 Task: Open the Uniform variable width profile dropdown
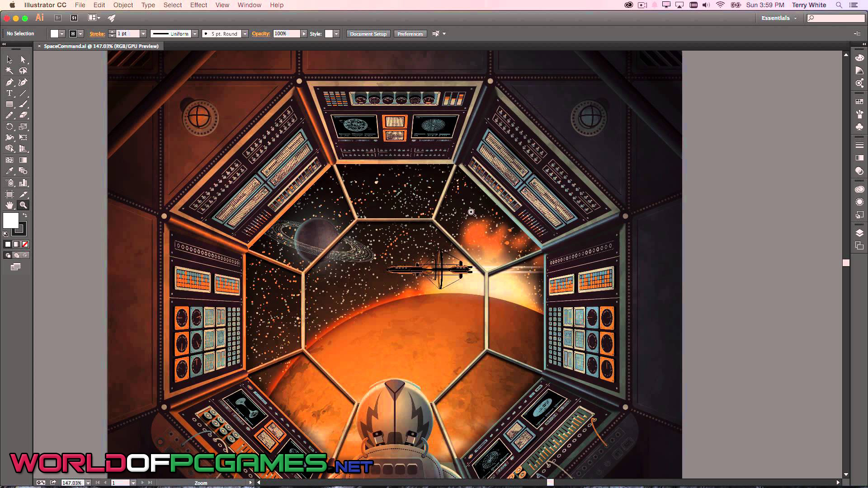[195, 34]
